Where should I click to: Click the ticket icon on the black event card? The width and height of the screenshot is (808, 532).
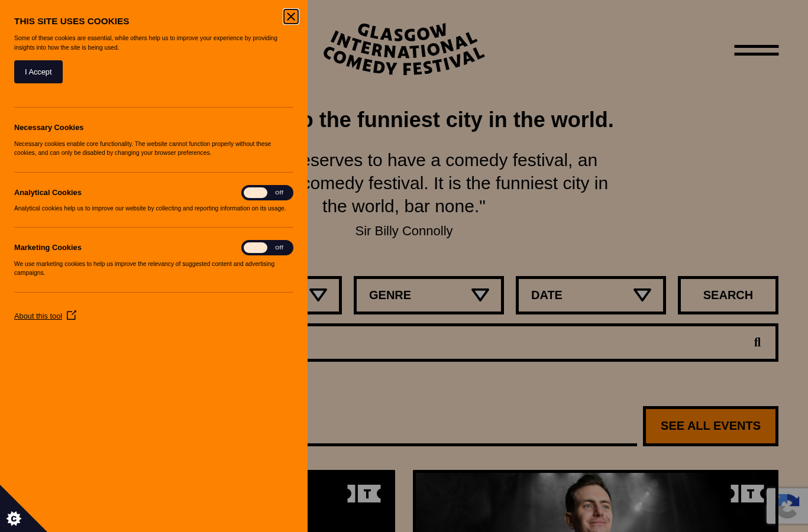point(364,494)
